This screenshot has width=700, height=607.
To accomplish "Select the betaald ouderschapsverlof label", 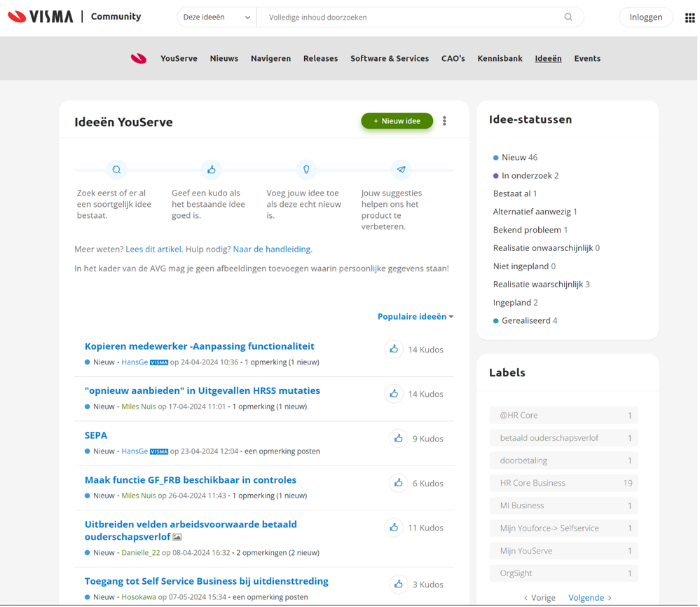I will click(x=564, y=438).
